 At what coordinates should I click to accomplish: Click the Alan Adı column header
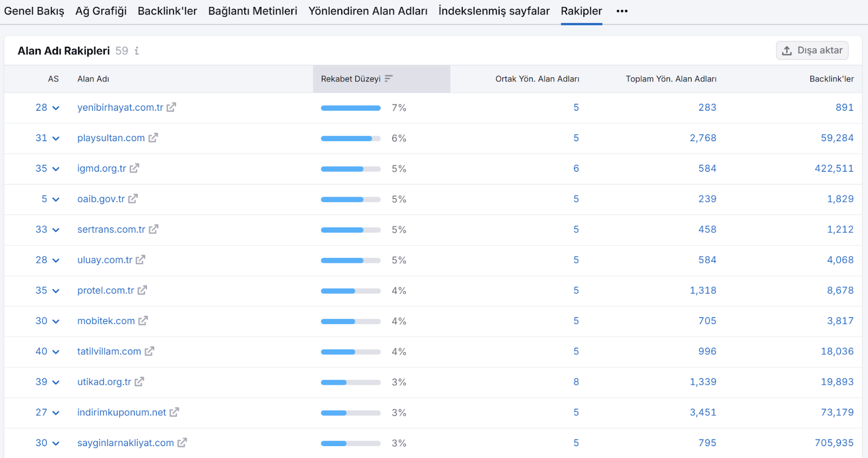click(93, 79)
